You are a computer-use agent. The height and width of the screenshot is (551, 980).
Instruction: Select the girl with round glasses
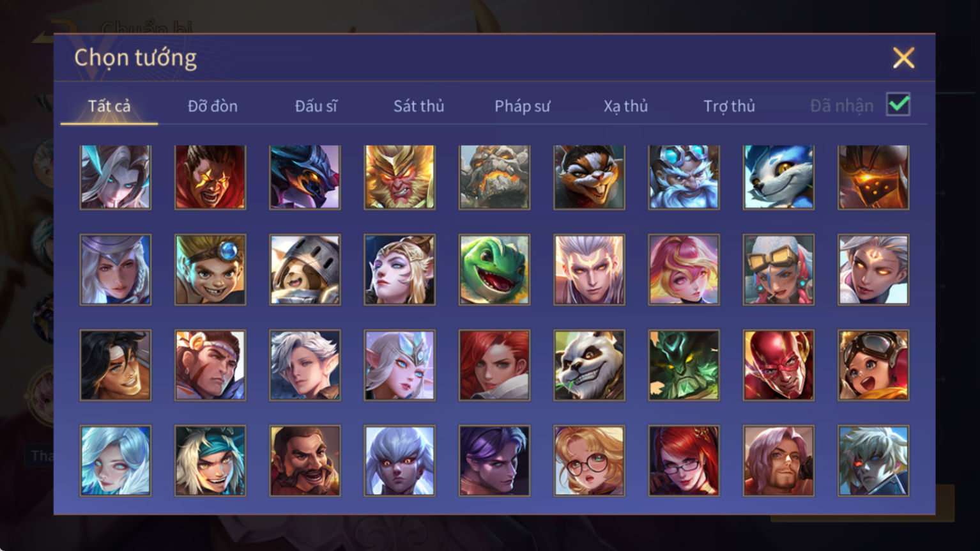(x=589, y=460)
